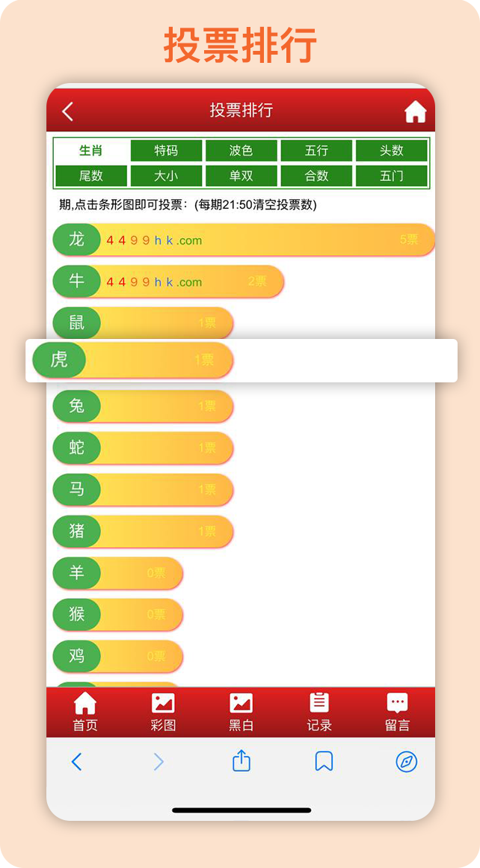Go back with the browser back chevron

click(76, 762)
